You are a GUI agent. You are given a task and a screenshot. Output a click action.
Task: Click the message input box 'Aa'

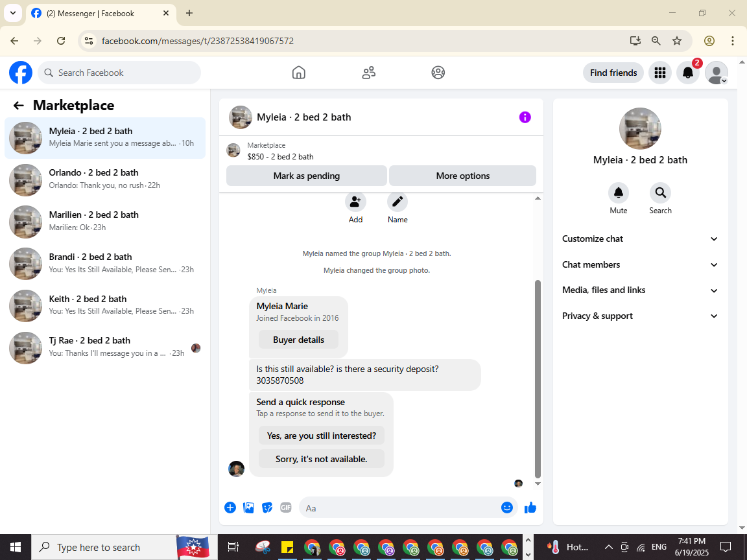[x=400, y=507]
